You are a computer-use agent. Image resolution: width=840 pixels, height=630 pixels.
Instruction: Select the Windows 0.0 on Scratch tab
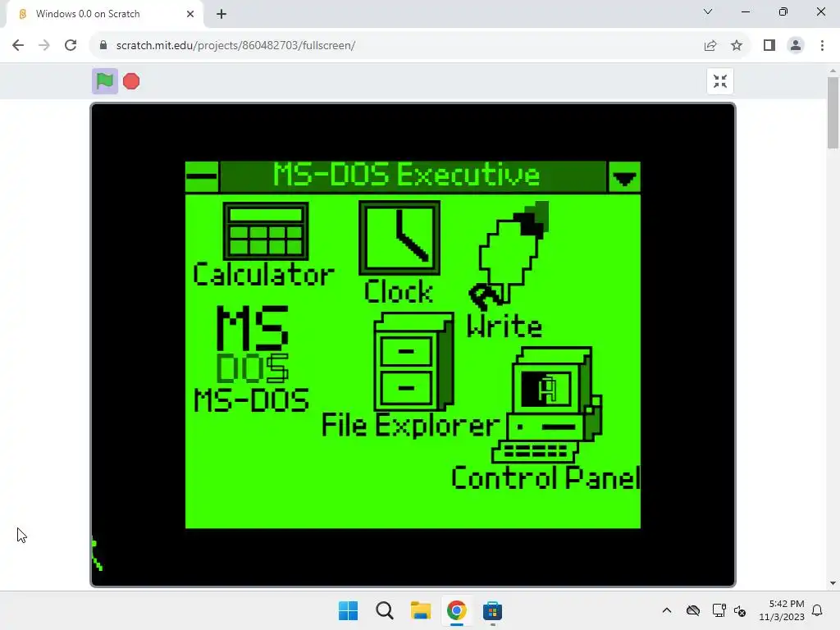point(105,14)
